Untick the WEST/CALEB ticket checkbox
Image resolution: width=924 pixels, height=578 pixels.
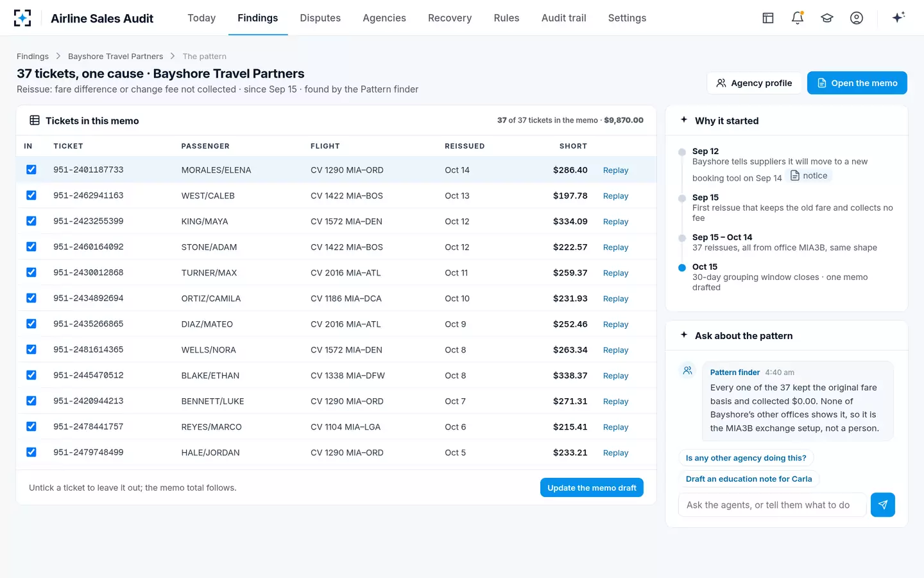pyautogui.click(x=31, y=195)
